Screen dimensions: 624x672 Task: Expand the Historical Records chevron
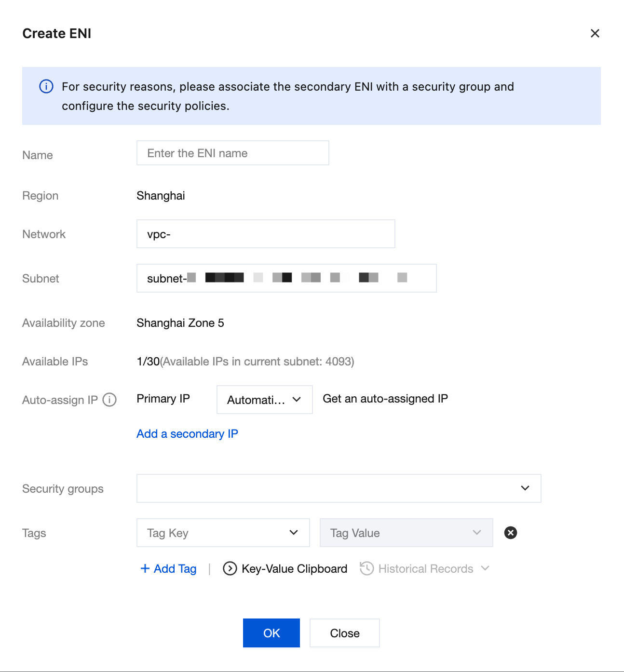pos(485,568)
